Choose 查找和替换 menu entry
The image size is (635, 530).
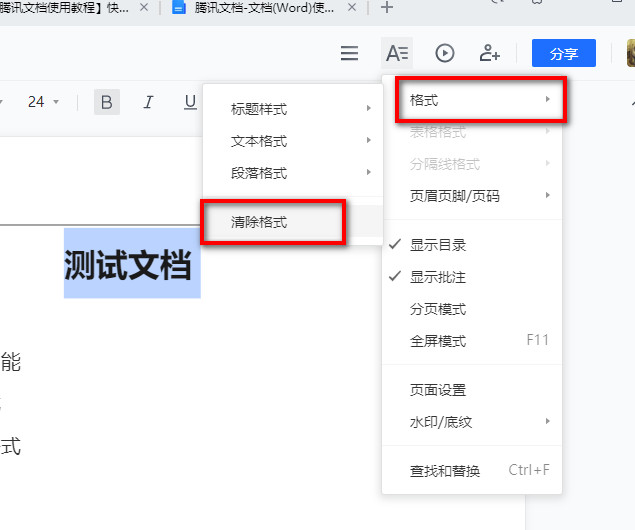click(x=445, y=470)
